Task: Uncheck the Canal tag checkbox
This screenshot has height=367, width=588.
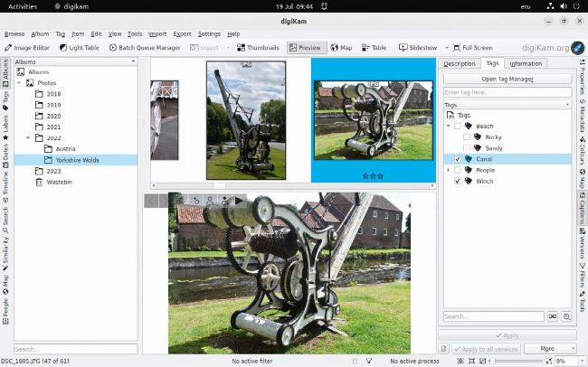Action: point(458,159)
